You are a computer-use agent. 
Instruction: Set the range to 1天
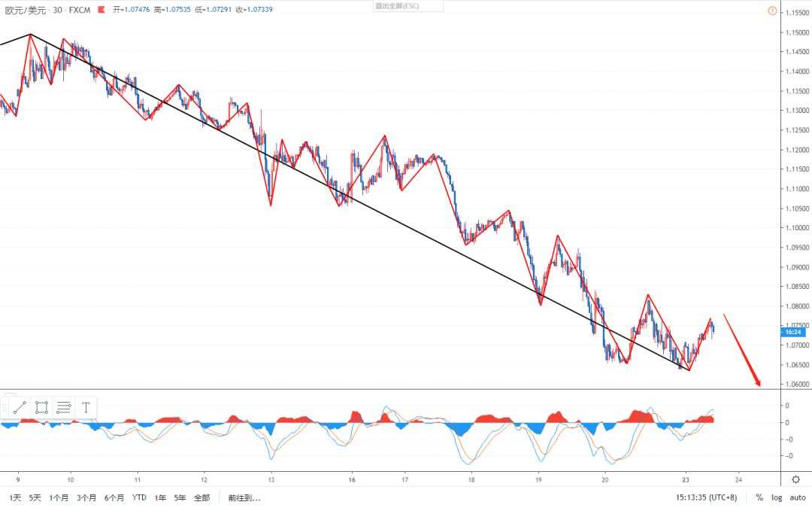[x=15, y=497]
